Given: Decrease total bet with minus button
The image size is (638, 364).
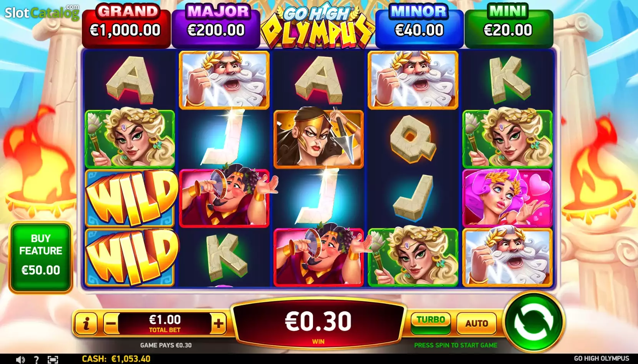Looking at the screenshot, I should click(x=111, y=324).
